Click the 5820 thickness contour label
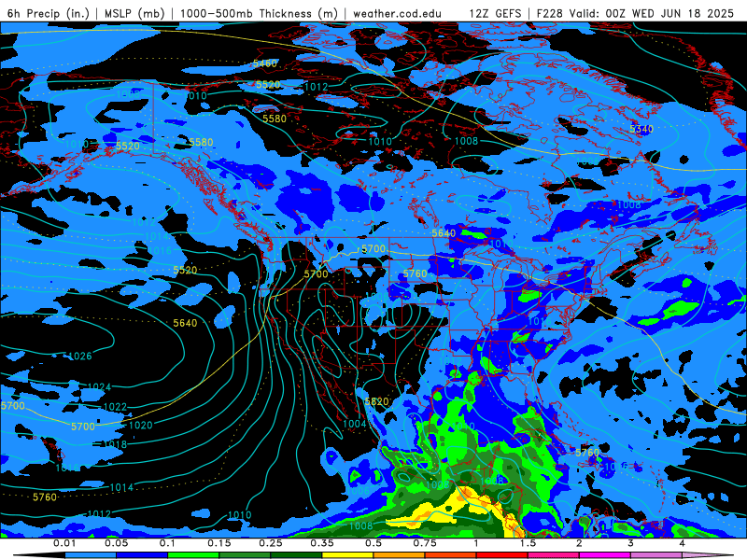The width and height of the screenshot is (747, 560). [377, 401]
